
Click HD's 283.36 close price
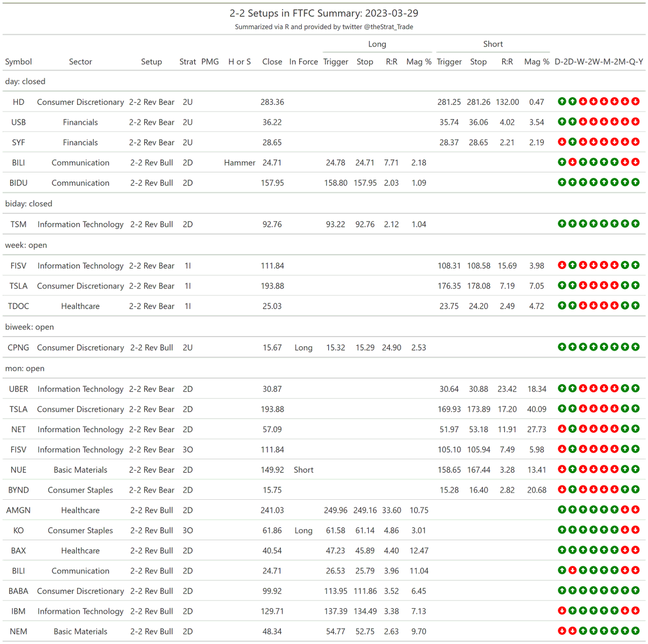click(x=272, y=102)
